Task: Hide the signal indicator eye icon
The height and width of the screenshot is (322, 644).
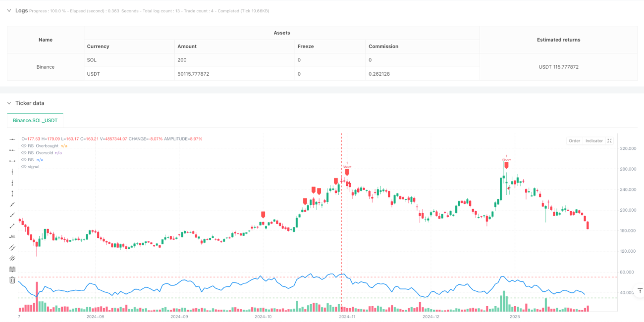Action: pos(24,167)
